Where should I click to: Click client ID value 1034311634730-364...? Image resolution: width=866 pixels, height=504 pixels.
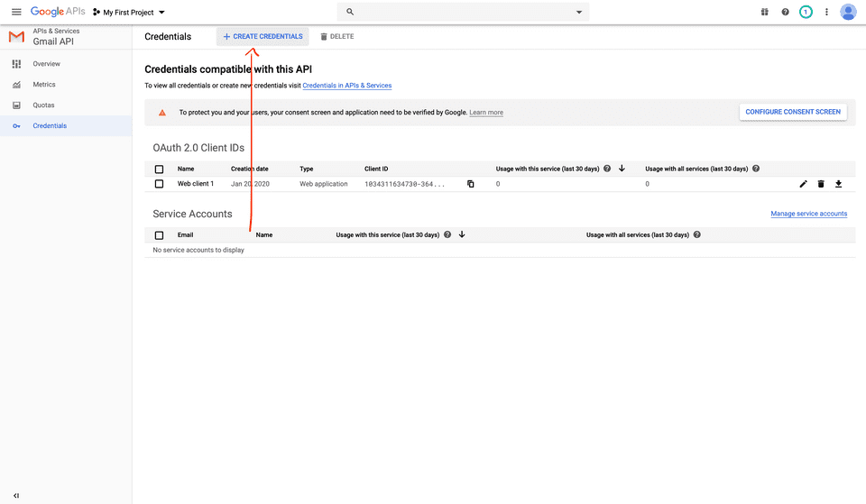404,184
